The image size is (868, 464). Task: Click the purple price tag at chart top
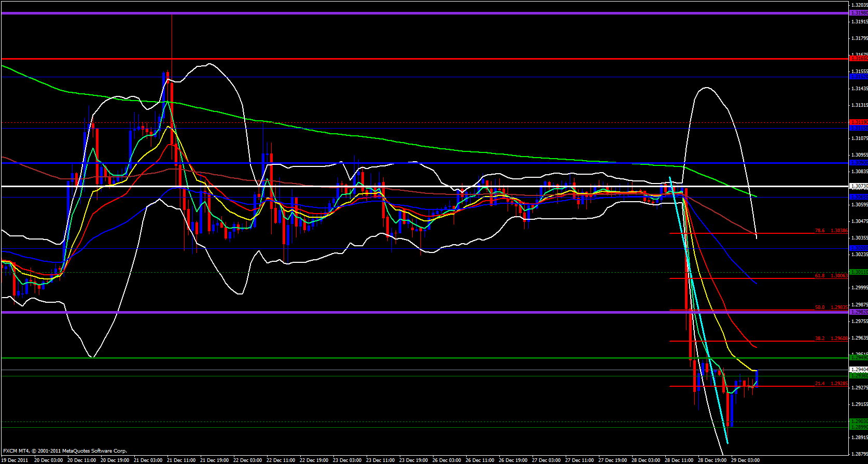(x=858, y=13)
